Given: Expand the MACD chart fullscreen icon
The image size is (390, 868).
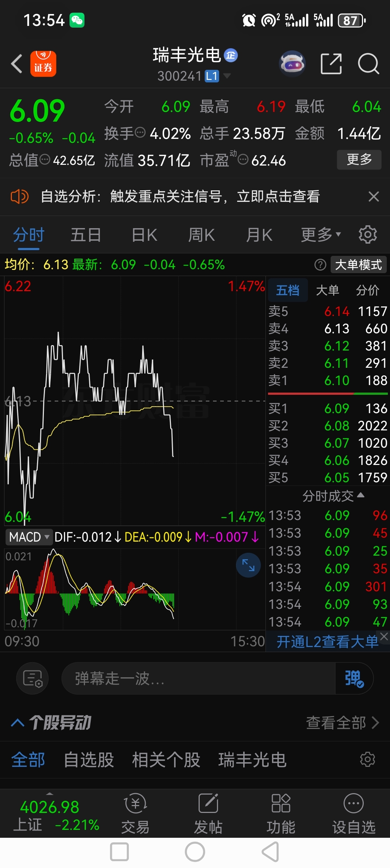Looking at the screenshot, I should click(x=248, y=565).
